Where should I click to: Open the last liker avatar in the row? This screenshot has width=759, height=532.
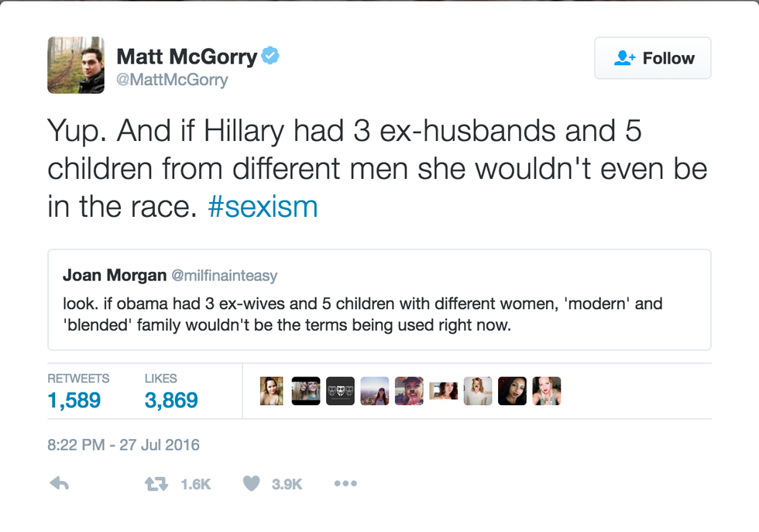[x=547, y=391]
